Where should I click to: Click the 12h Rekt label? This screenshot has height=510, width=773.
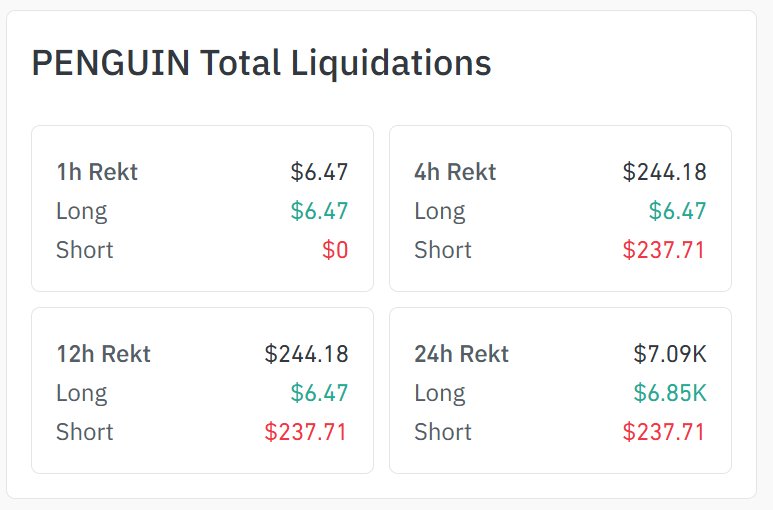point(103,354)
